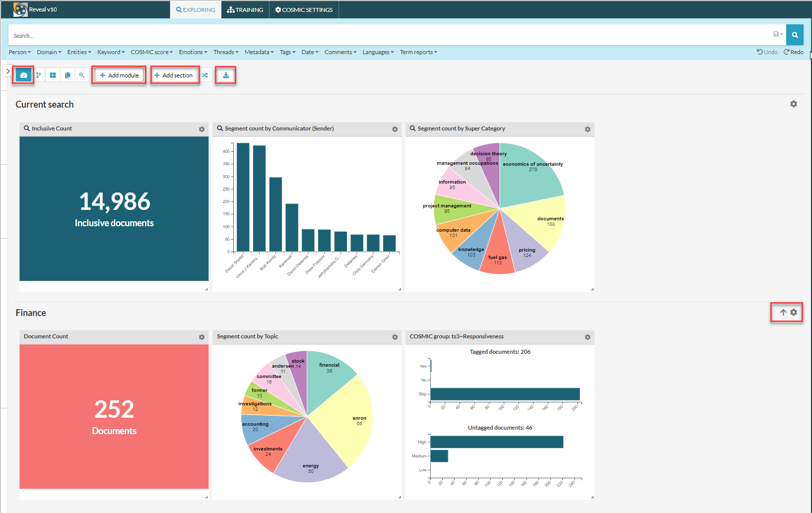Viewport: 812px width, 513px height.
Task: Go to the COSMIC SETTINGS tab
Action: tap(304, 10)
